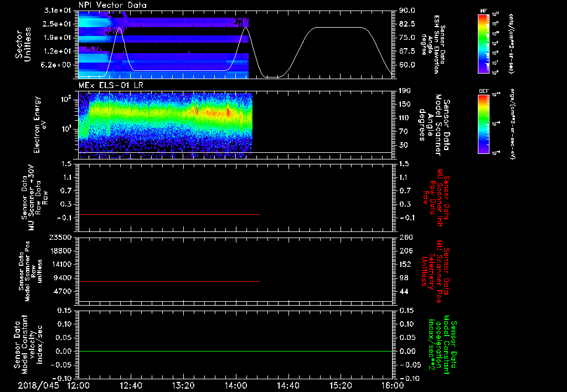Click the '12:00' time axis label
Image resolution: width=567 pixels, height=392 pixels.
coord(79,385)
